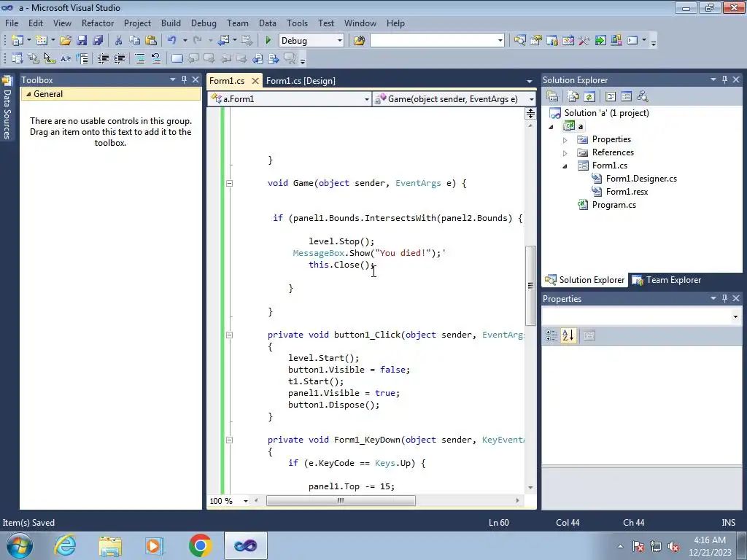Image resolution: width=747 pixels, height=560 pixels.
Task: Click the editor horizontal scrollbar thumb
Action: coord(341,500)
